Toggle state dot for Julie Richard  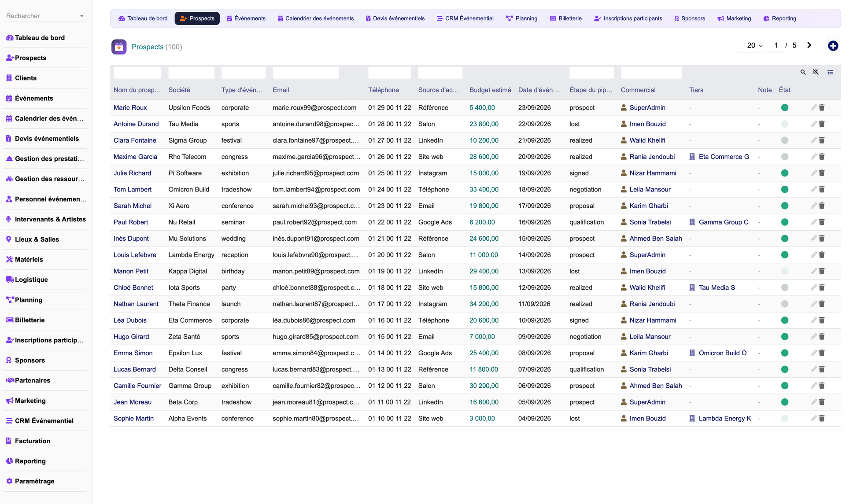click(784, 173)
